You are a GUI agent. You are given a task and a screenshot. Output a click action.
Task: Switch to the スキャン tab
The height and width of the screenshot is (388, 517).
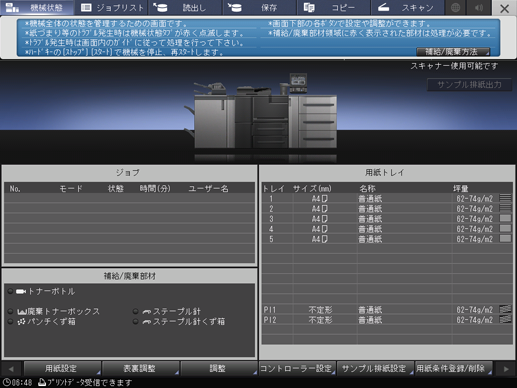[x=407, y=8]
